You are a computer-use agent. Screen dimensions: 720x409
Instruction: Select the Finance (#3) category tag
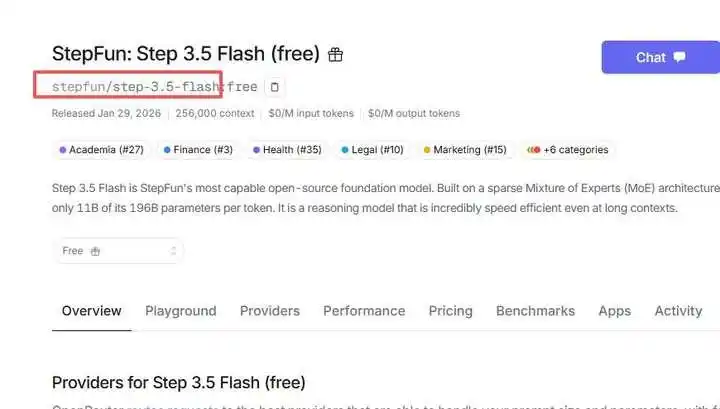[197, 150]
